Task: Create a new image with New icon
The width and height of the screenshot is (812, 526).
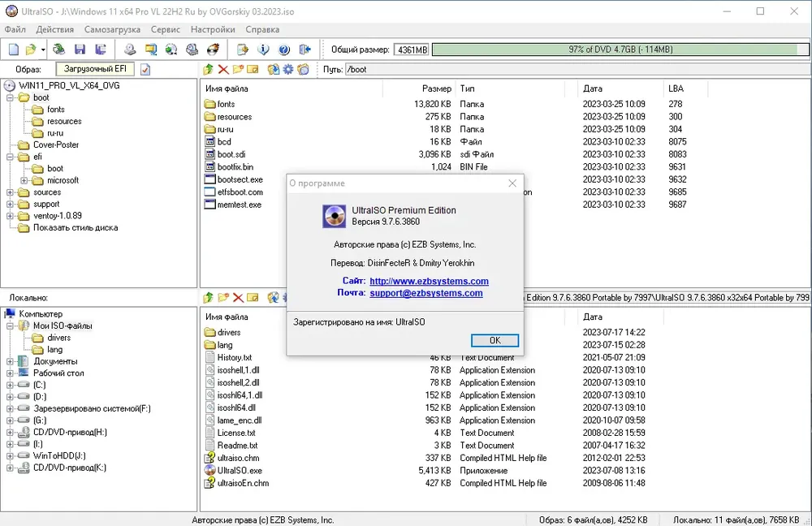Action: tap(14, 50)
